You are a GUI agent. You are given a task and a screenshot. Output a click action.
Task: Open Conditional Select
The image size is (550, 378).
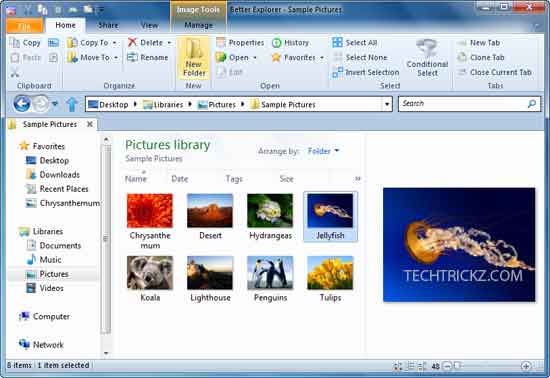click(427, 58)
